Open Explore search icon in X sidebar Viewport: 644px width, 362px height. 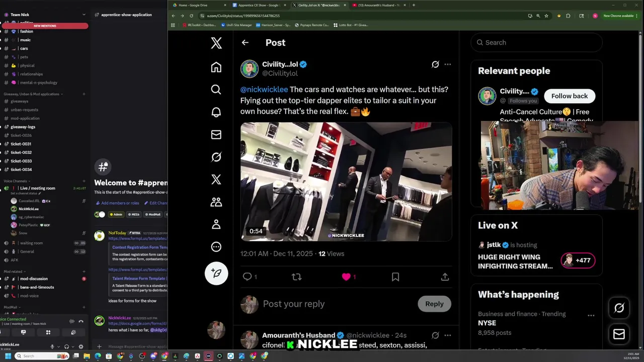tap(216, 89)
